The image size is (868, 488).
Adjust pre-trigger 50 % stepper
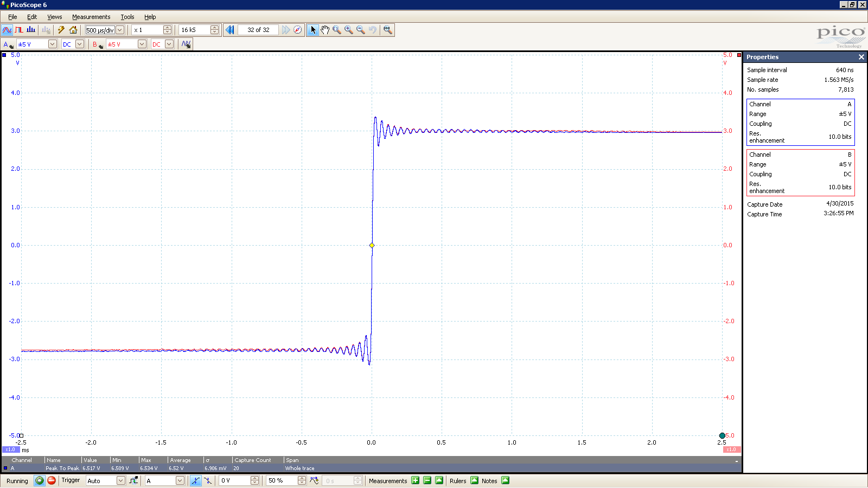302,480
